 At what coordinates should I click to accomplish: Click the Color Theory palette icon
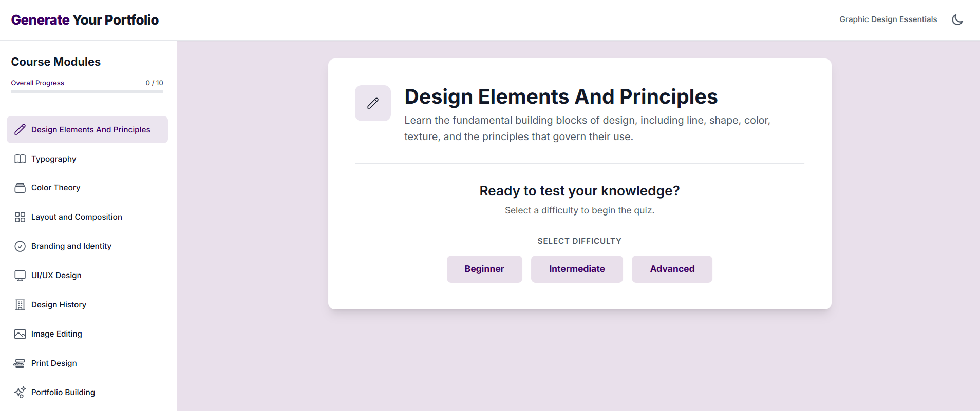(x=20, y=188)
